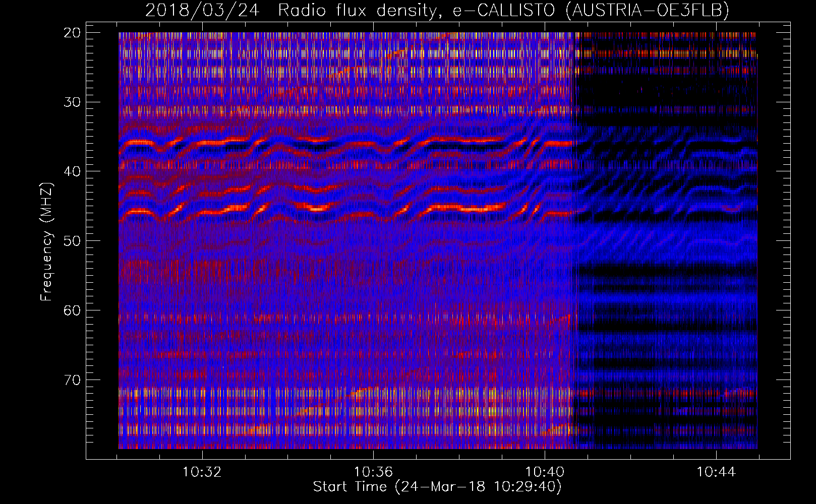This screenshot has height=504, width=816.
Task: Click the plot title '2018/03/24 Radio flux density'
Action: click(292, 11)
